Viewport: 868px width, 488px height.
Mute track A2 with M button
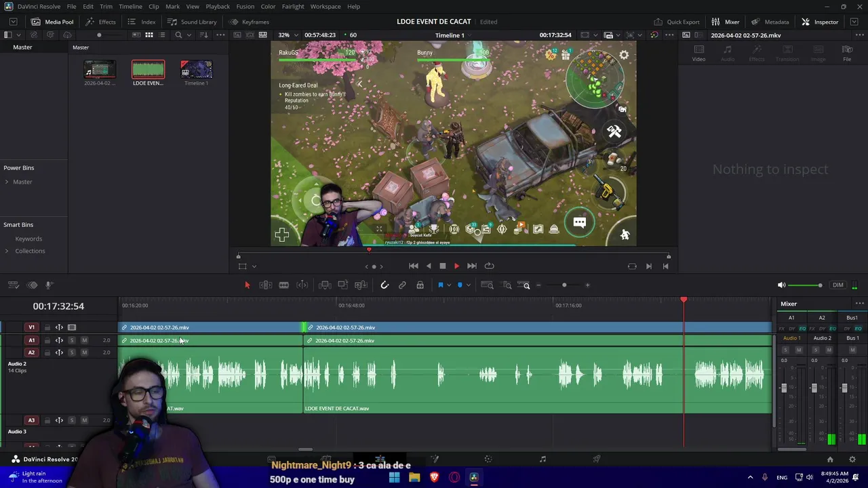tap(84, 352)
